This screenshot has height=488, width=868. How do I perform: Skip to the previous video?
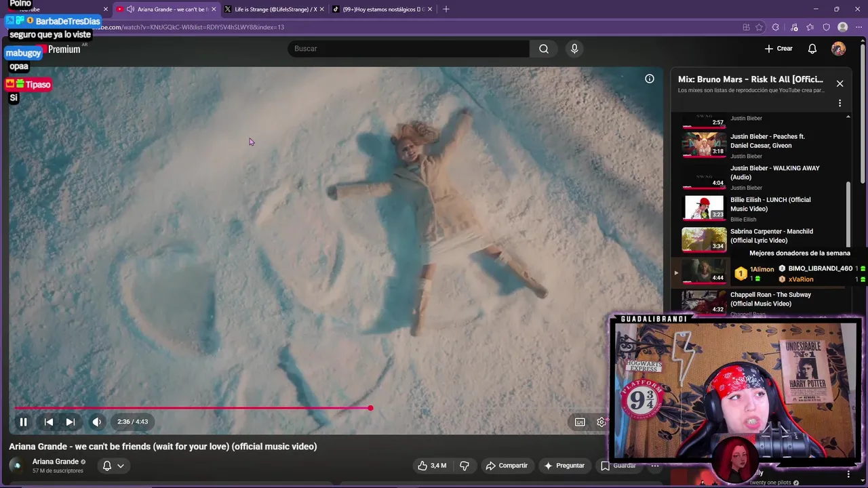tap(49, 422)
